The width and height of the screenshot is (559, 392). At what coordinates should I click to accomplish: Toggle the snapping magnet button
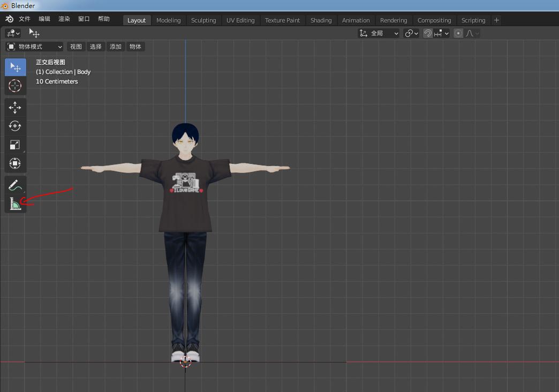428,33
